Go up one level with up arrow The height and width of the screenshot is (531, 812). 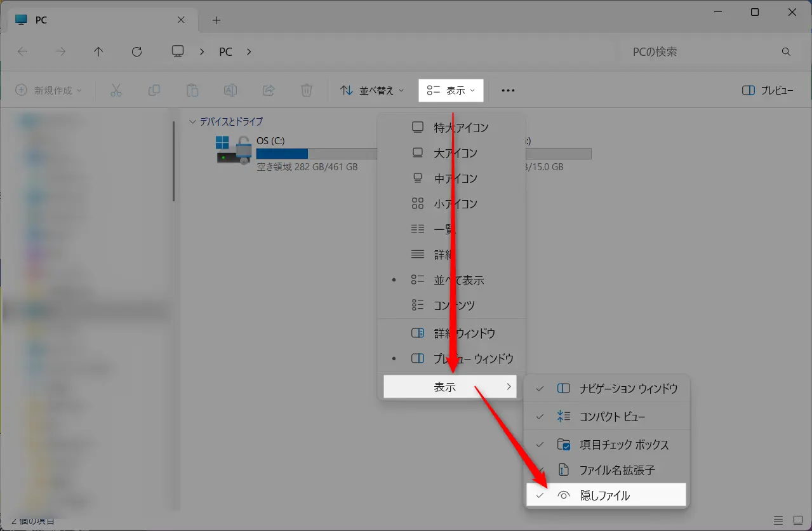click(x=98, y=52)
